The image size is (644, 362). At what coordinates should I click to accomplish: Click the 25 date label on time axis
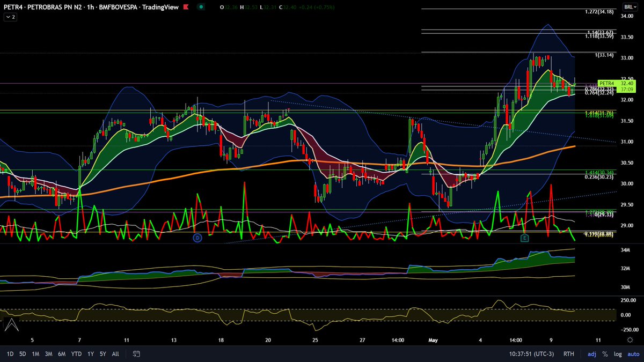click(x=316, y=340)
